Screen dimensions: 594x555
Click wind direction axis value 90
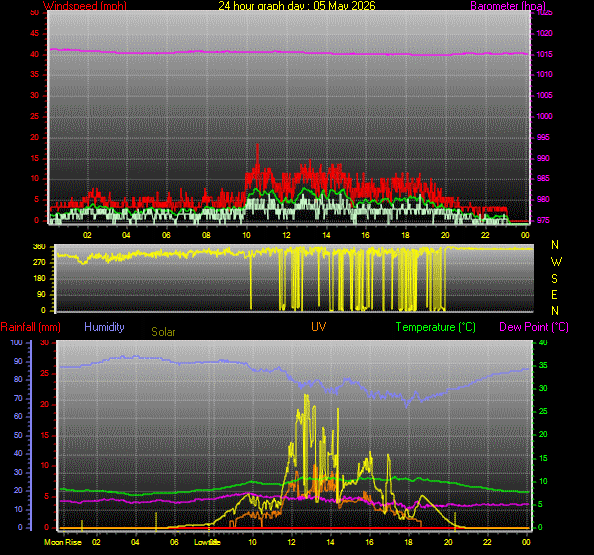41,294
